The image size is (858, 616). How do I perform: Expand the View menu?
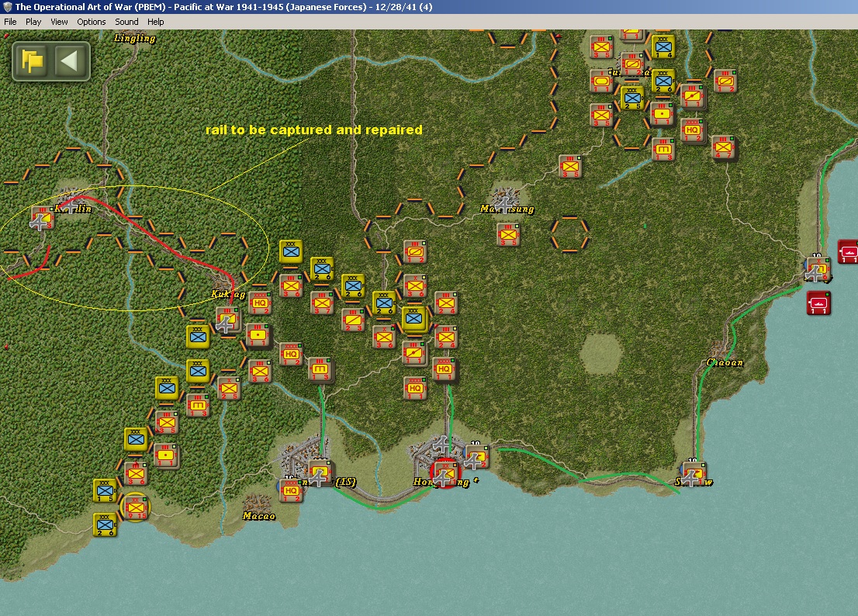click(59, 22)
